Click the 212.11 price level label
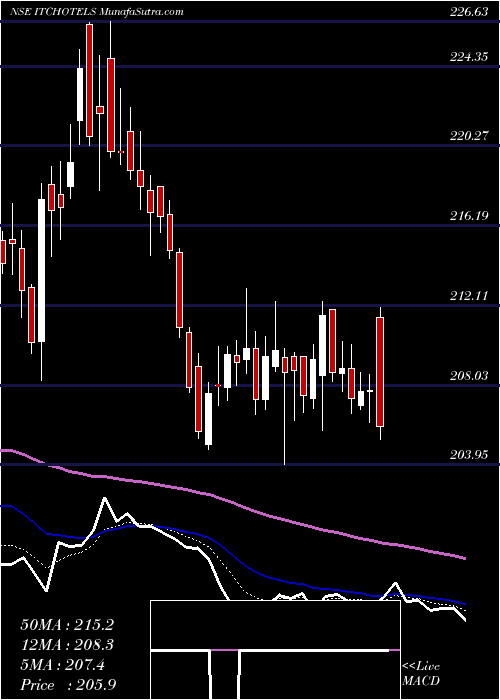 468,296
